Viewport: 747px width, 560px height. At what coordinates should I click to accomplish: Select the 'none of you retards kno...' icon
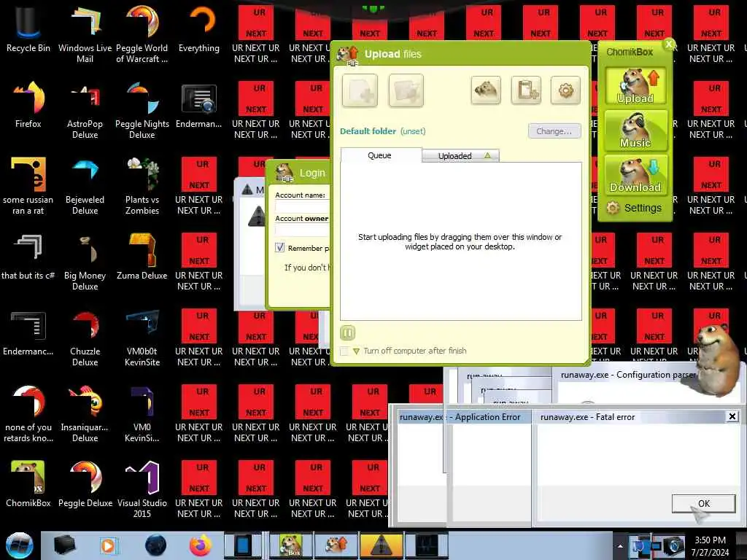(28, 413)
